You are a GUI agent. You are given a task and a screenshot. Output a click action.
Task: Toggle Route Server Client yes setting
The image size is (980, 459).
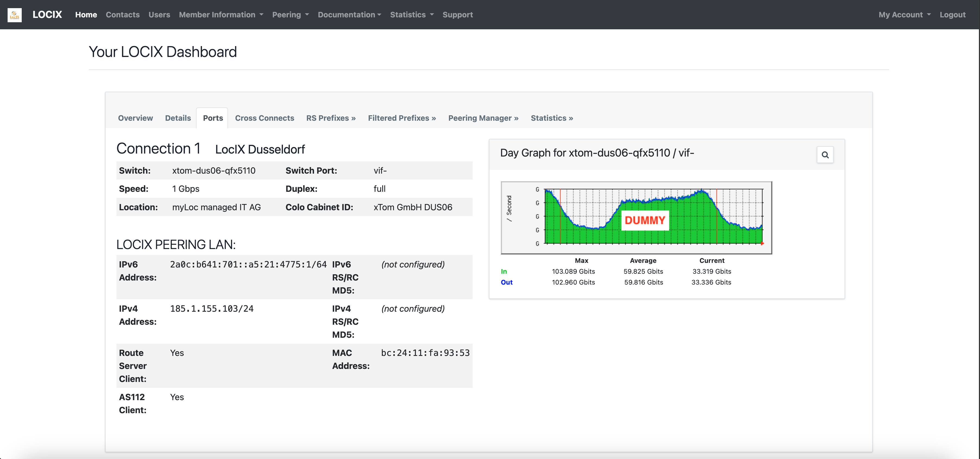click(177, 353)
